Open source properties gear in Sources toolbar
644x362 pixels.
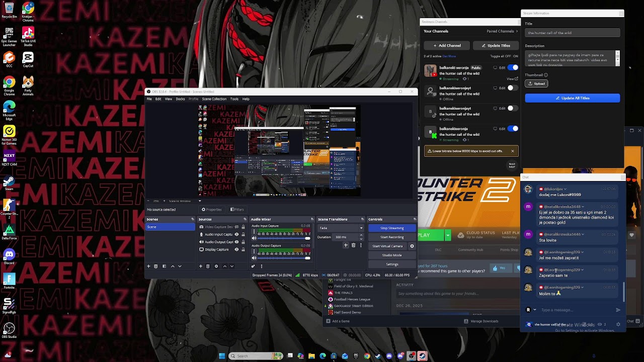coord(216,266)
